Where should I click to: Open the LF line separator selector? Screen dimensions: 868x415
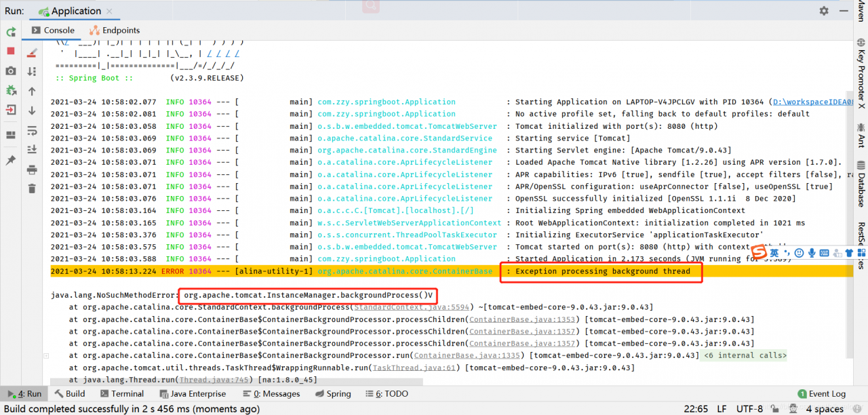[x=723, y=409]
